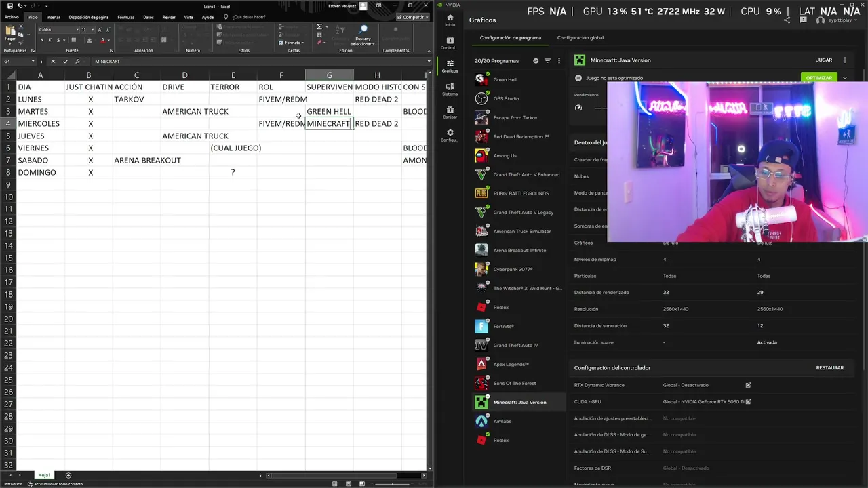Undo the last action in Excel
This screenshot has height=488, width=868.
pos(20,6)
